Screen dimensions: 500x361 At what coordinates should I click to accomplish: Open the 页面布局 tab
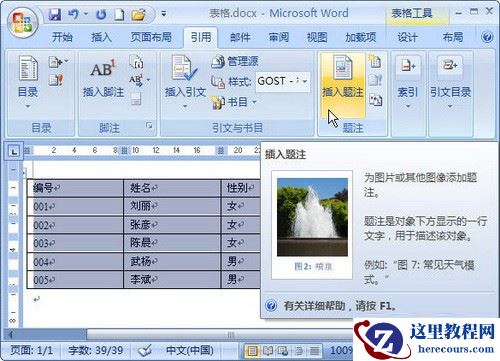pyautogui.click(x=151, y=37)
